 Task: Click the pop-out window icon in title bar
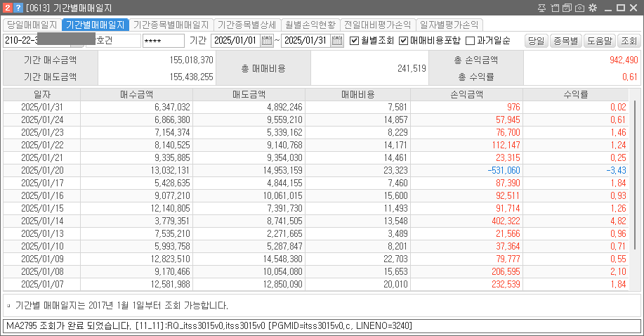556,8
